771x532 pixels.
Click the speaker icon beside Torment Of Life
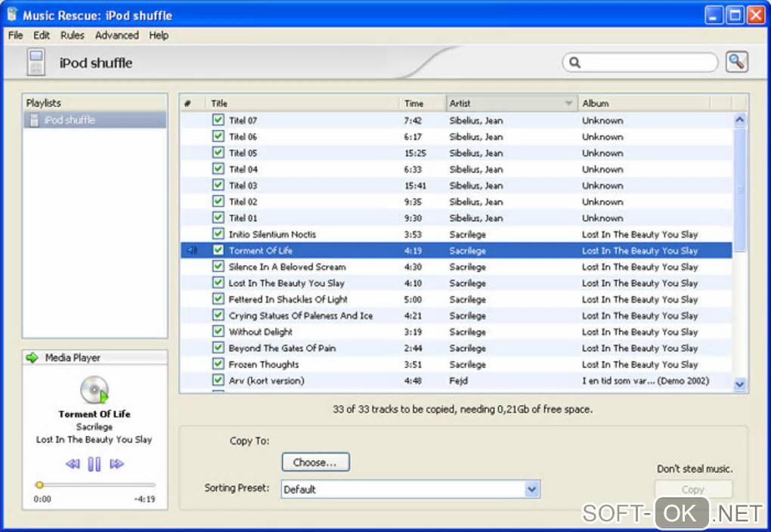tap(192, 250)
